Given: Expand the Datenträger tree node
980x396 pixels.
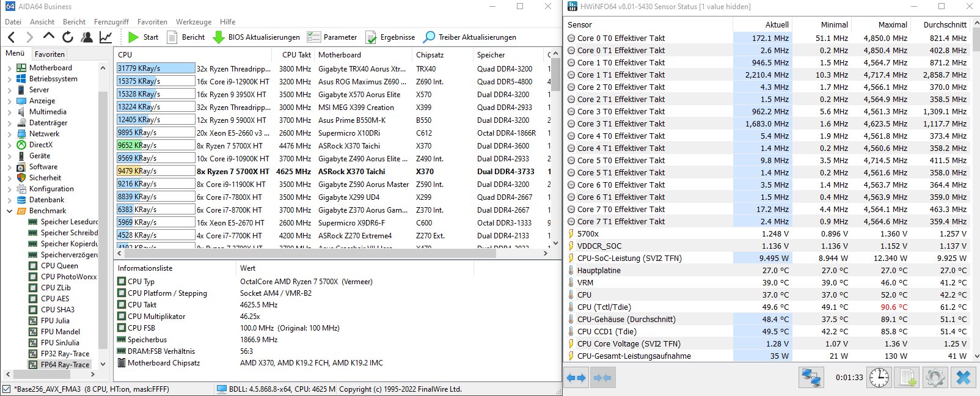Looking at the screenshot, I should click(x=9, y=123).
